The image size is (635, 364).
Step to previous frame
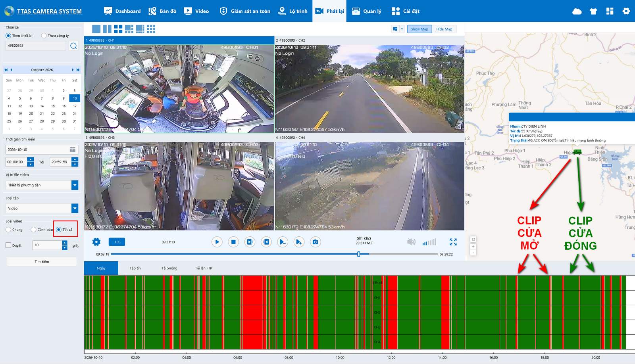[266, 242]
